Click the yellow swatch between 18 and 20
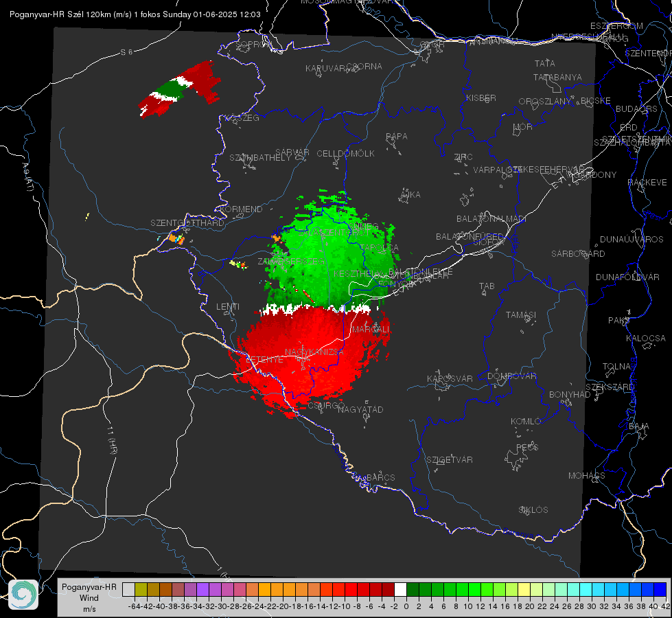 click(x=524, y=589)
